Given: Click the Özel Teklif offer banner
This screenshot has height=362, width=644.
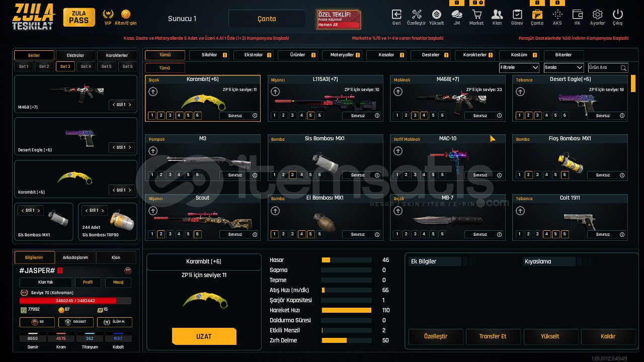Looking at the screenshot, I should point(339,19).
